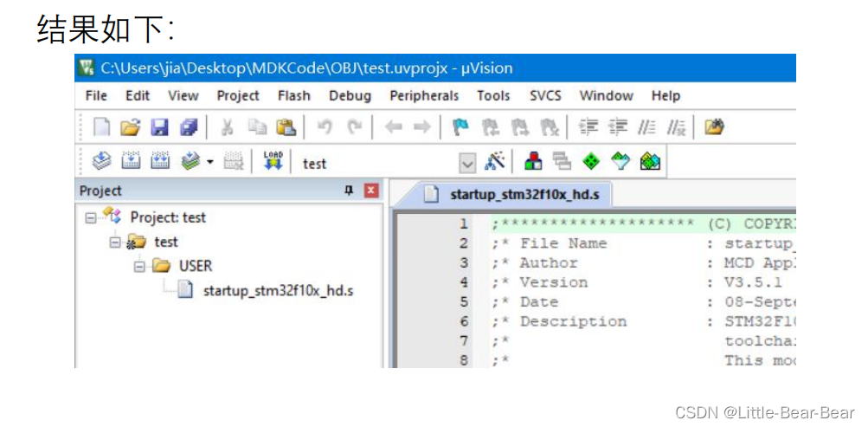868x427 pixels.
Task: Insert a bookmark with the flag icon
Action: [460, 128]
